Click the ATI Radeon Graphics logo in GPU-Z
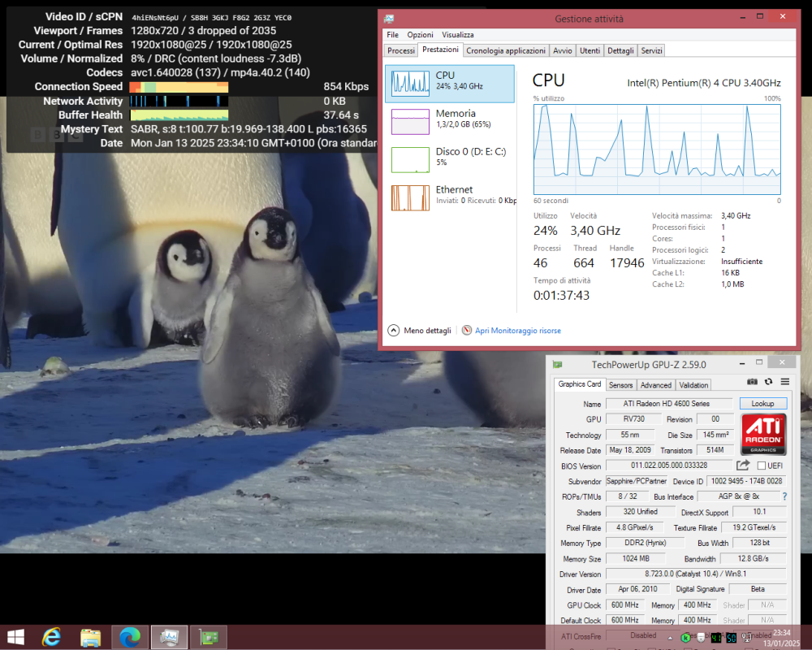 pyautogui.click(x=762, y=434)
